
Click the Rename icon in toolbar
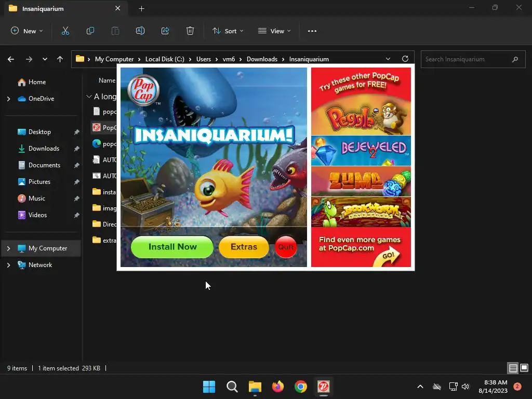click(140, 31)
